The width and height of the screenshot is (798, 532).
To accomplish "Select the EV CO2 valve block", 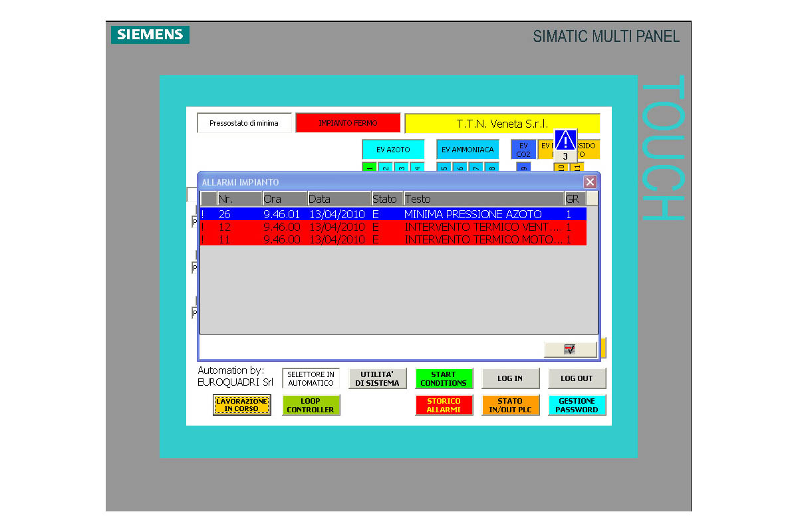I will pos(523,150).
